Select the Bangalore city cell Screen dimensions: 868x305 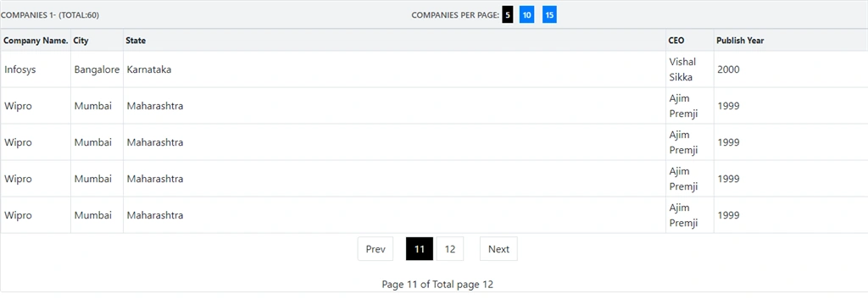tap(97, 69)
